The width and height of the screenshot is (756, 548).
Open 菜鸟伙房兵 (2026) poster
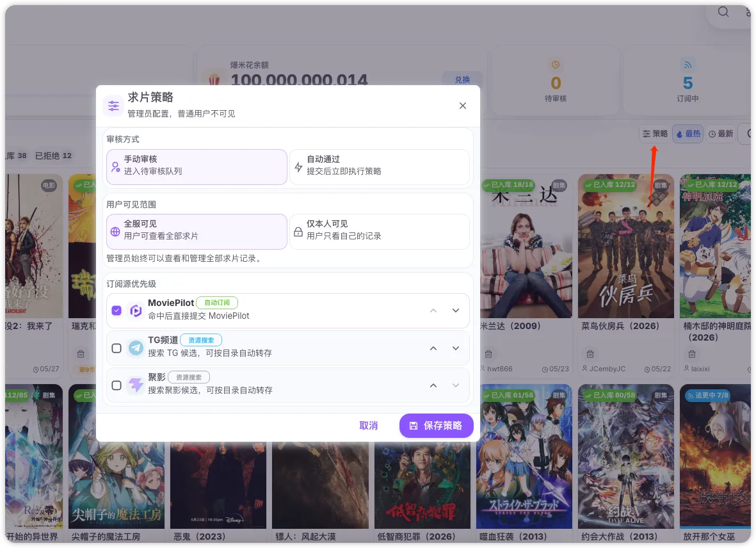pos(626,246)
